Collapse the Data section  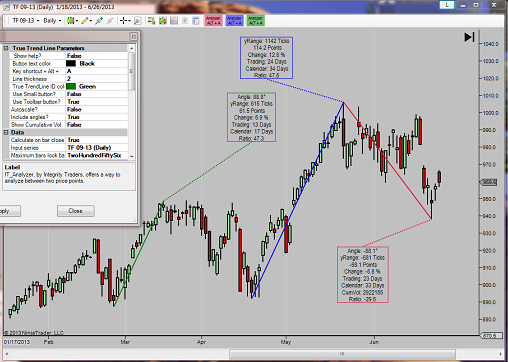pyautogui.click(x=6, y=133)
